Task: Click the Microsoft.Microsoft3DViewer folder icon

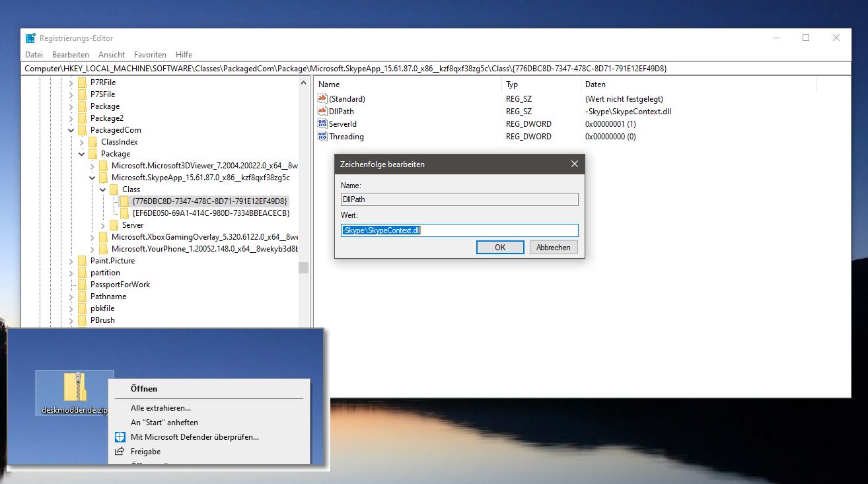Action: [x=103, y=166]
